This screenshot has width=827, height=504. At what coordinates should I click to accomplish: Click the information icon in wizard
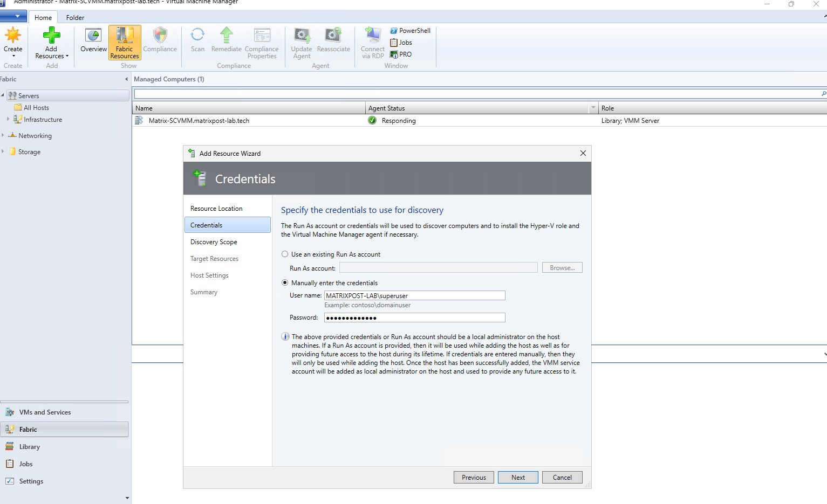[x=285, y=337]
